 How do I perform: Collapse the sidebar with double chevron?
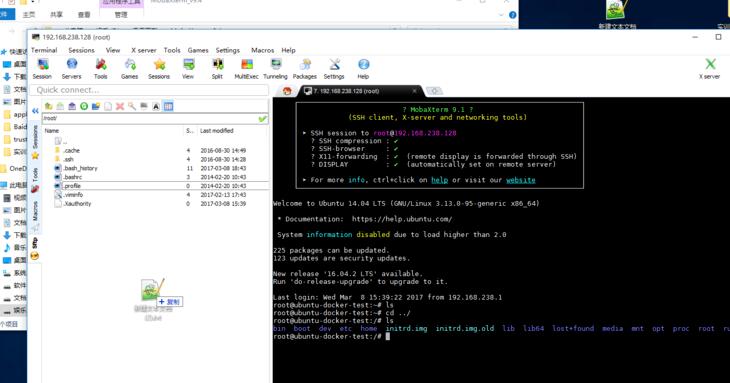35,111
